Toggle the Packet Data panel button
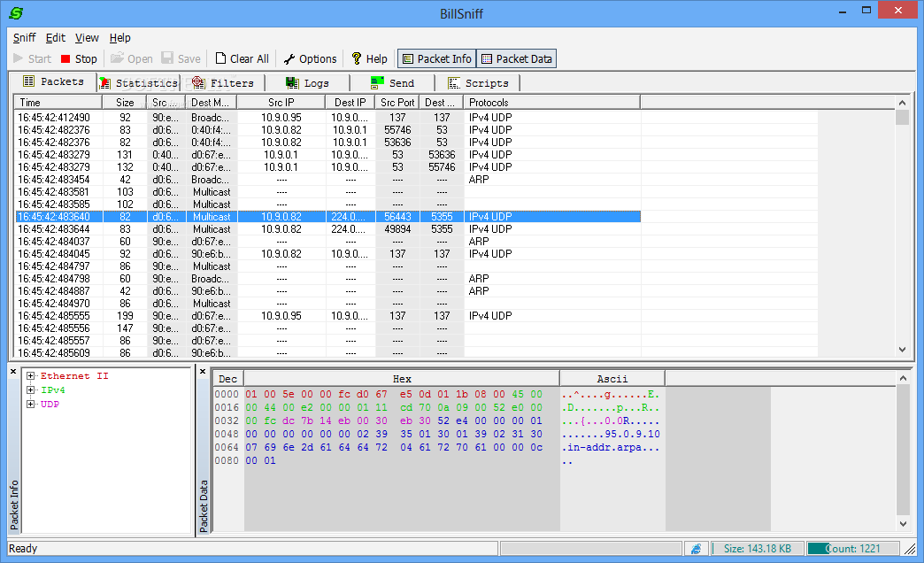This screenshot has width=924, height=563. (516, 58)
